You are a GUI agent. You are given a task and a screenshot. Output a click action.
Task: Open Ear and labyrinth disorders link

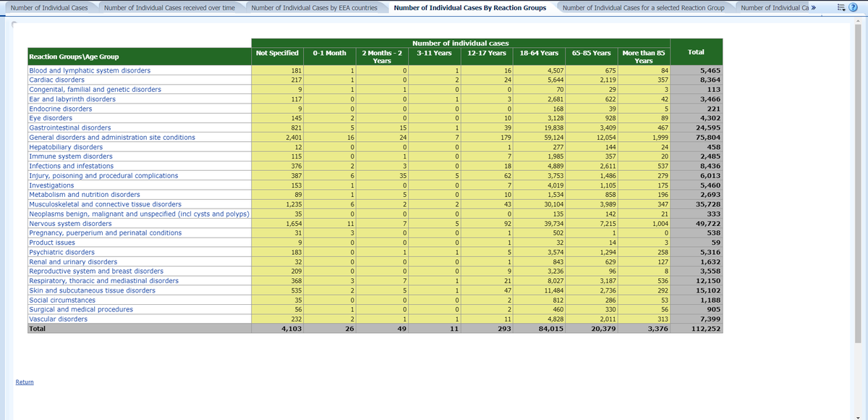pyautogui.click(x=72, y=99)
